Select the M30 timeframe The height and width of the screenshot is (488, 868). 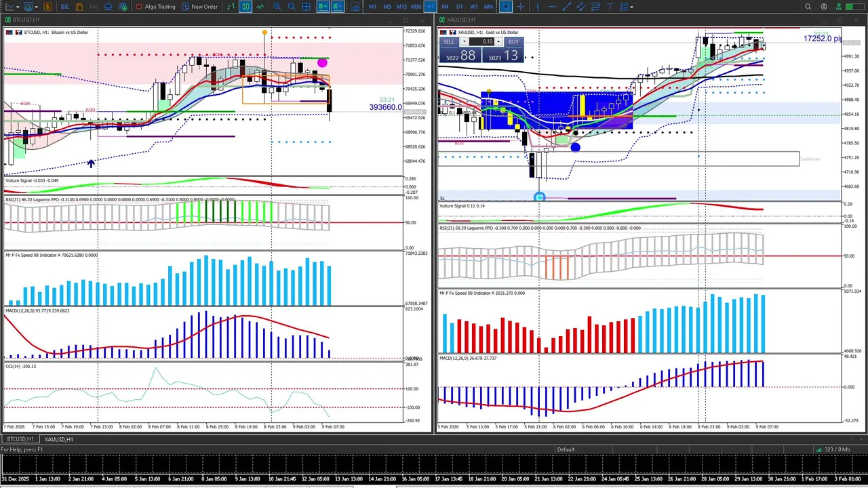(x=416, y=6)
